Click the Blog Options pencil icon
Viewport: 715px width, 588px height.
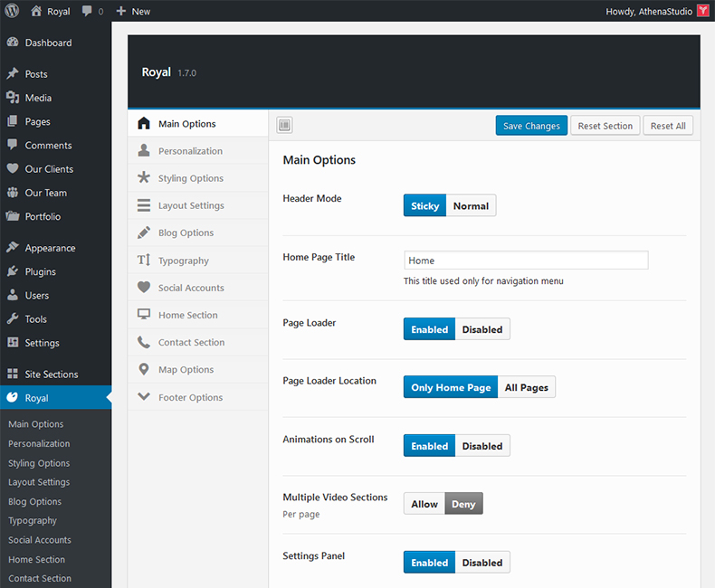pyautogui.click(x=144, y=232)
